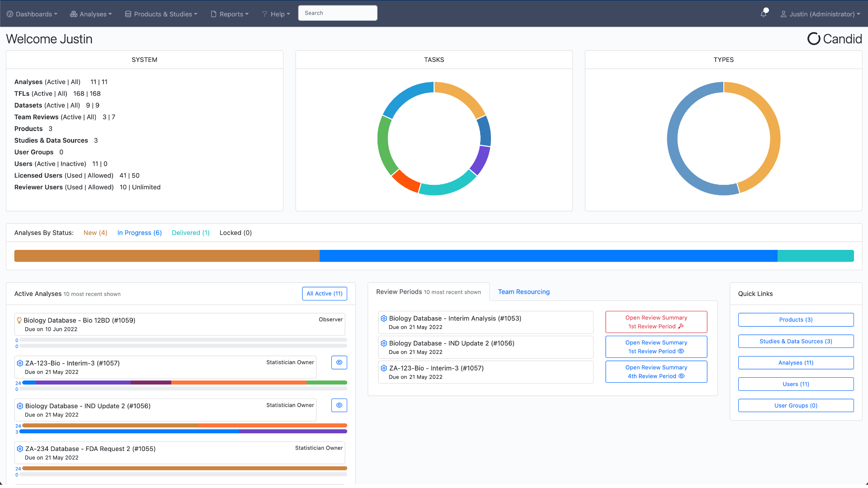Click the notification bell icon

tap(764, 14)
